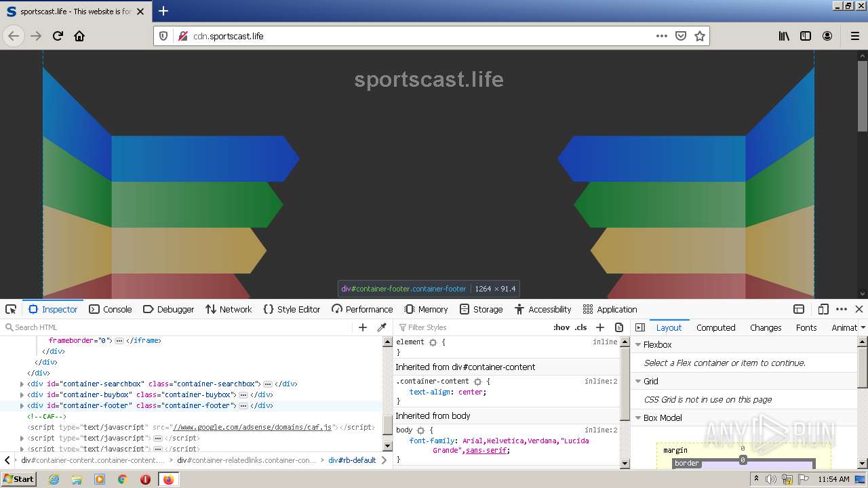Collapse the Flexbox section

point(637,345)
